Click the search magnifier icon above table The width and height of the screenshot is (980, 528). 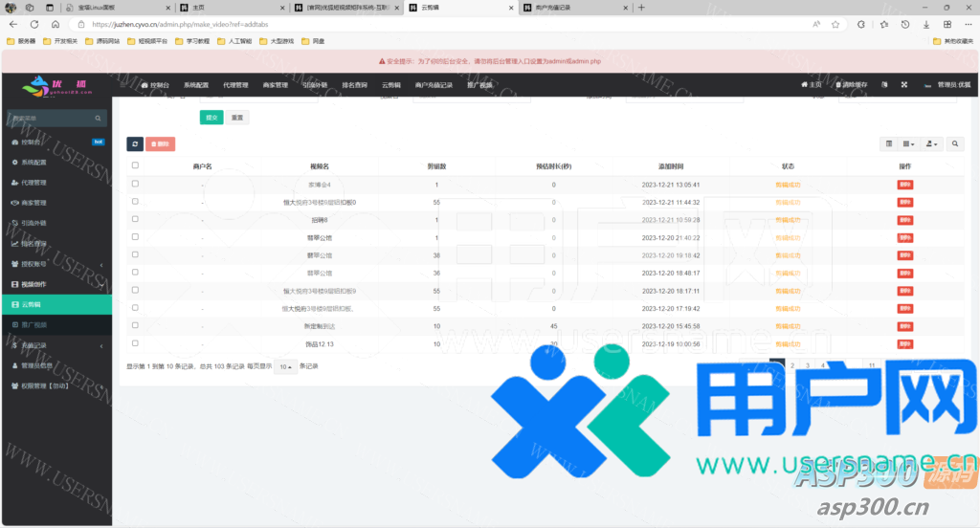click(x=956, y=143)
